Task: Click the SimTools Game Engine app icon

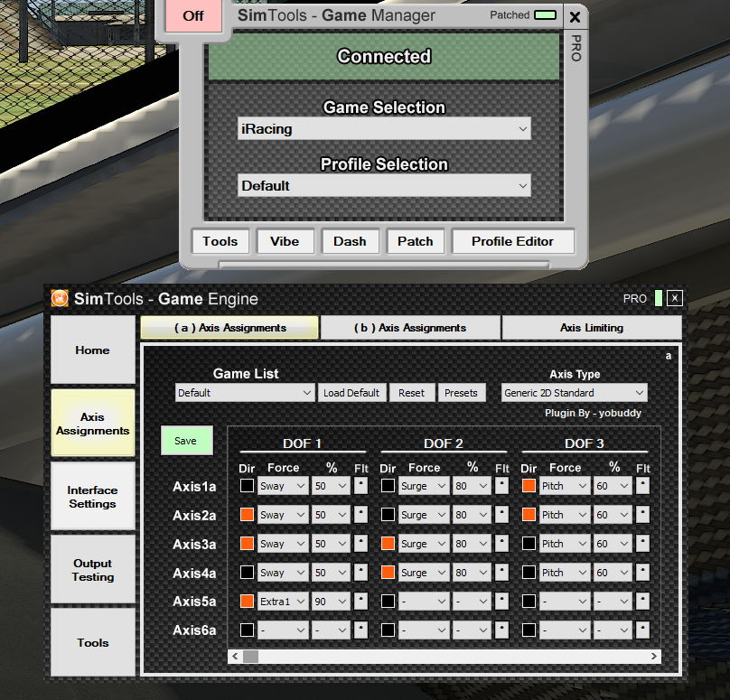Action: tap(60, 298)
